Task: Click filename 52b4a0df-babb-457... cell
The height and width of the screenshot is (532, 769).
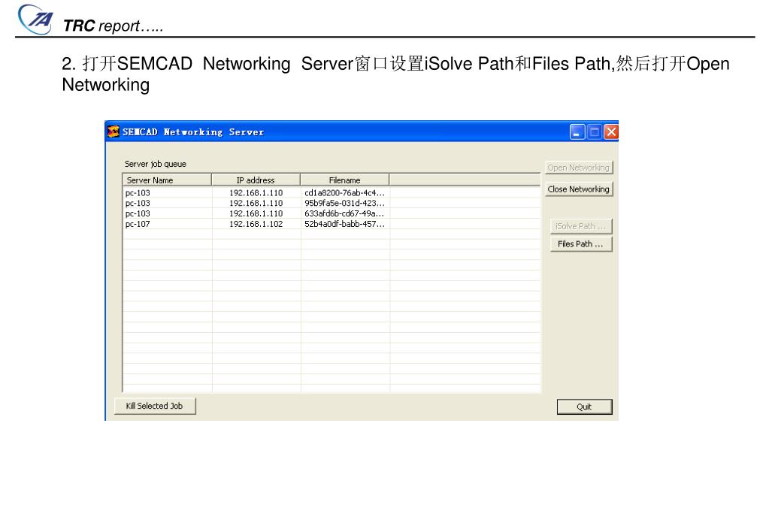Action: click(x=344, y=224)
